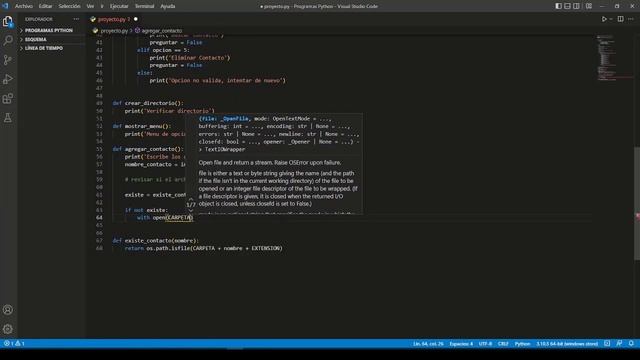The image size is (640, 360).
Task: Click the 'def existe_contacto(nombre):' line
Action: 156,240
